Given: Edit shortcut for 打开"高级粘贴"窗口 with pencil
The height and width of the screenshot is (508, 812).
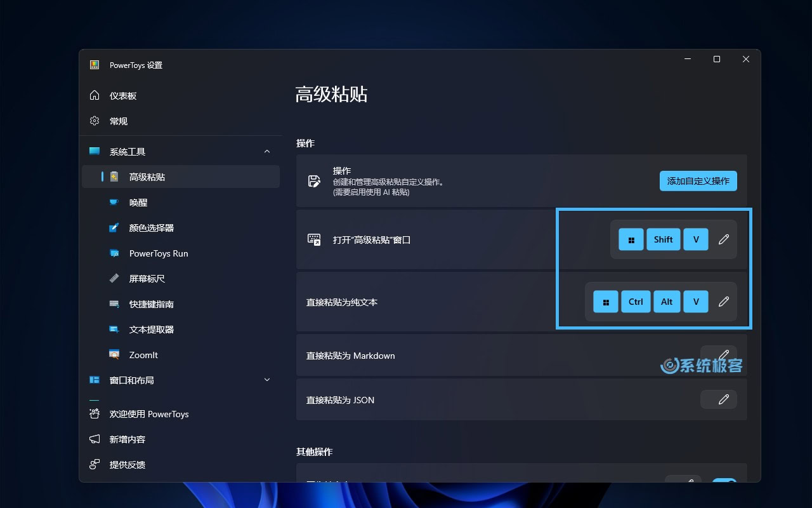Looking at the screenshot, I should (x=724, y=239).
